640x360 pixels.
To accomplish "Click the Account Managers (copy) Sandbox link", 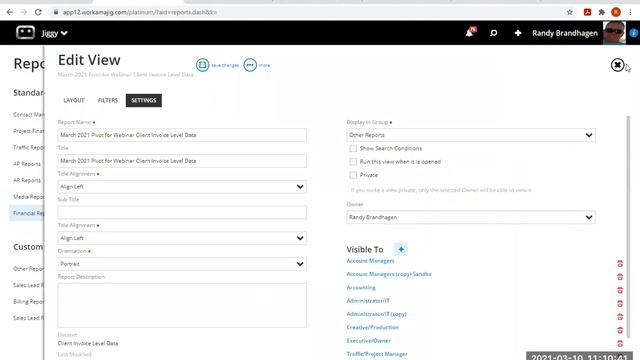I will point(389,274).
